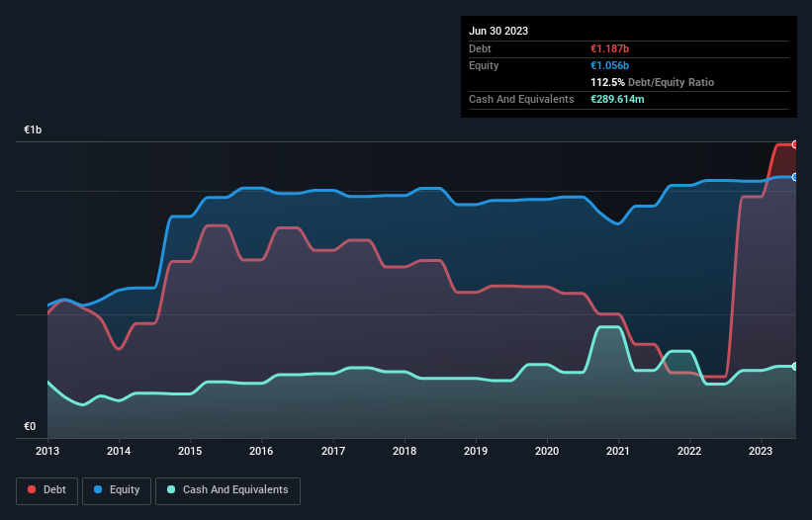Click the teal Cash legend dot
This screenshot has width=812, height=520.
tap(171, 489)
